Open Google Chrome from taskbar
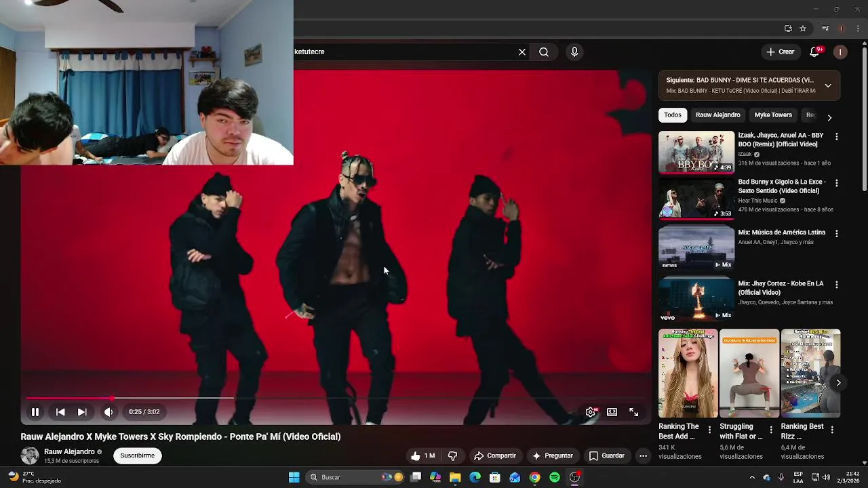The image size is (868, 488). click(x=535, y=477)
